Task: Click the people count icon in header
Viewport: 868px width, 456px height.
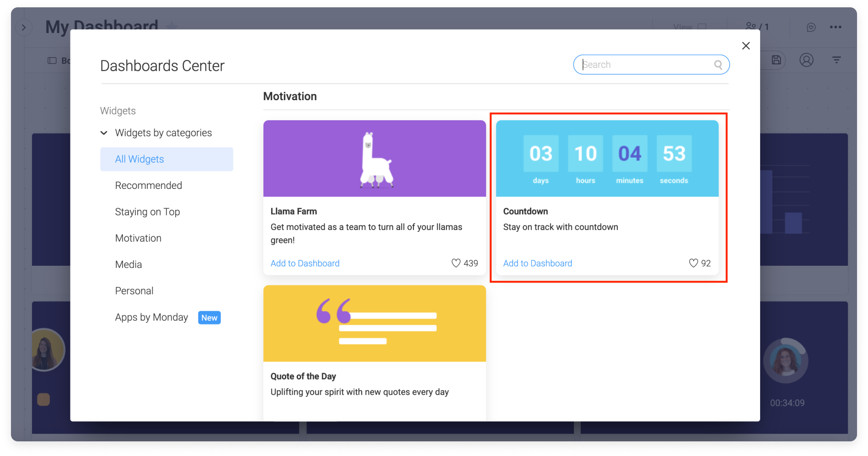Action: (x=750, y=27)
